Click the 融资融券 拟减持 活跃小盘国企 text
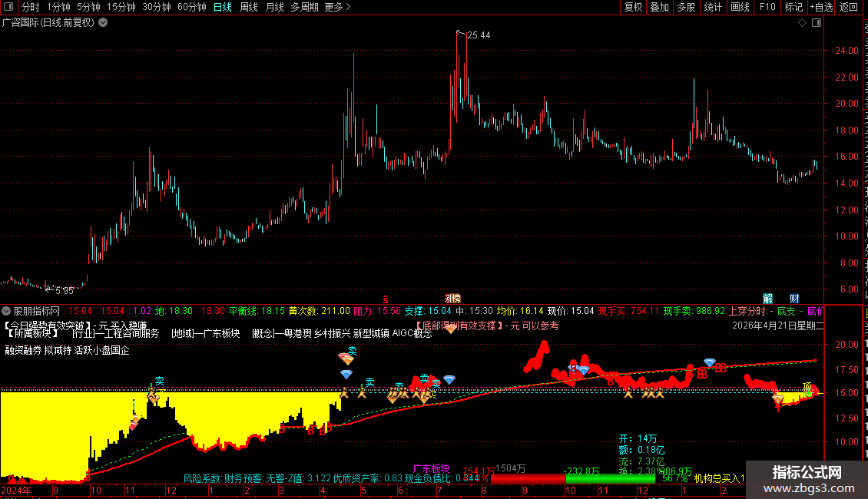 point(67,350)
